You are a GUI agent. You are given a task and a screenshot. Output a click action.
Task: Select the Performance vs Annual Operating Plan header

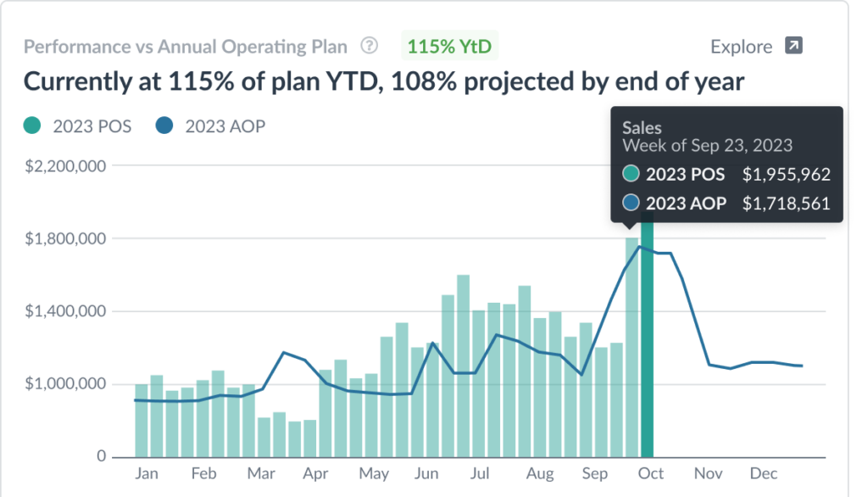coord(186,47)
